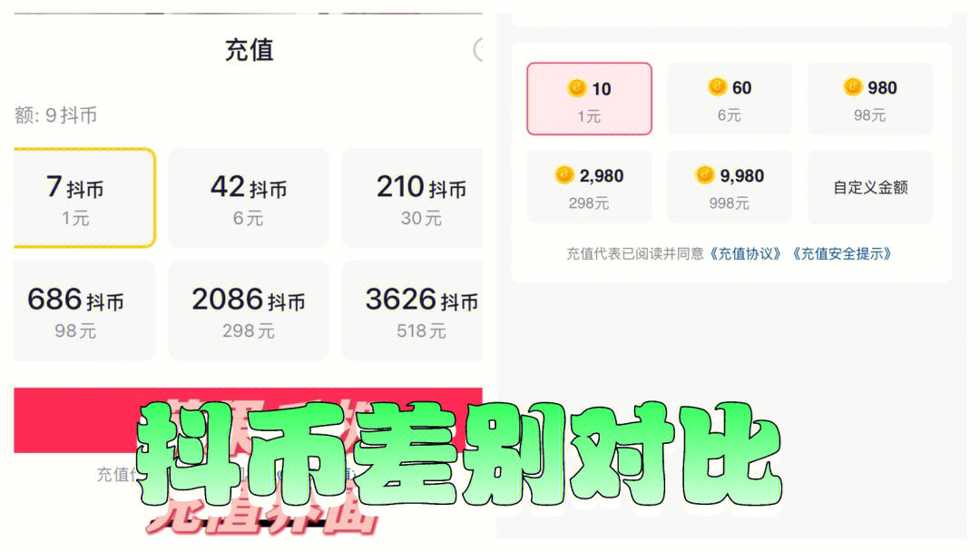Image resolution: width=980 pixels, height=552 pixels.
Task: Choose the 9,980 coins 998元 tile
Action: click(x=730, y=187)
